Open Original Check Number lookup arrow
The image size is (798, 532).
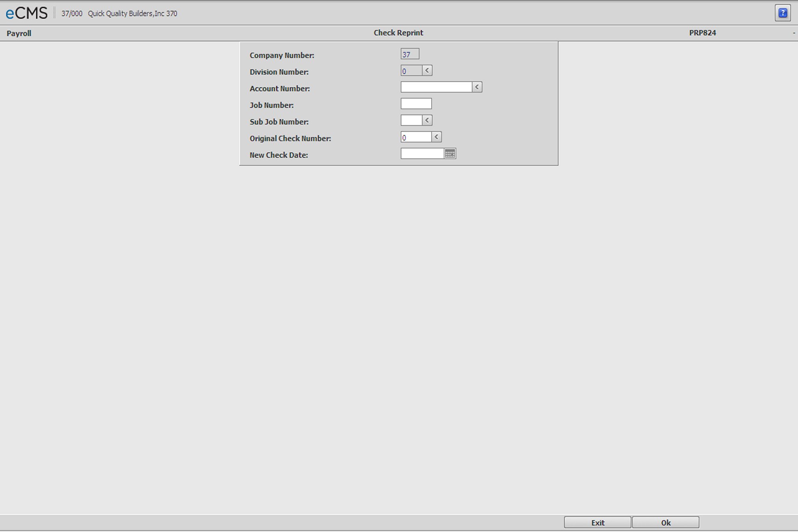[x=436, y=137]
